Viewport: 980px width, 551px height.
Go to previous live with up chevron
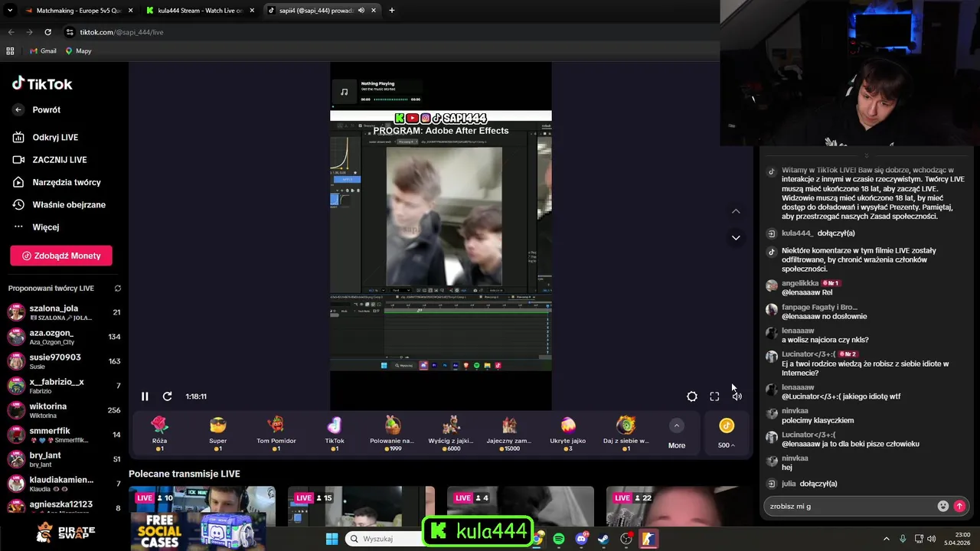pyautogui.click(x=736, y=211)
